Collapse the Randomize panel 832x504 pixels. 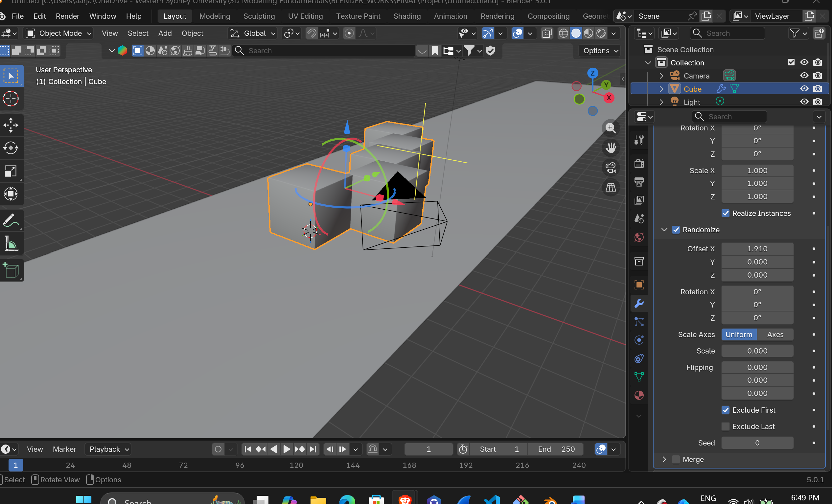(x=664, y=230)
